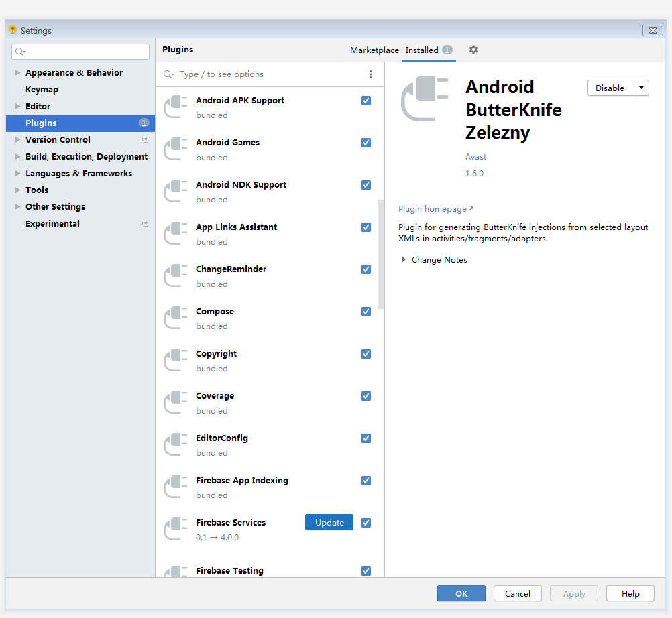
Task: Toggle the Coverage plugin checkbox
Action: pos(366,396)
